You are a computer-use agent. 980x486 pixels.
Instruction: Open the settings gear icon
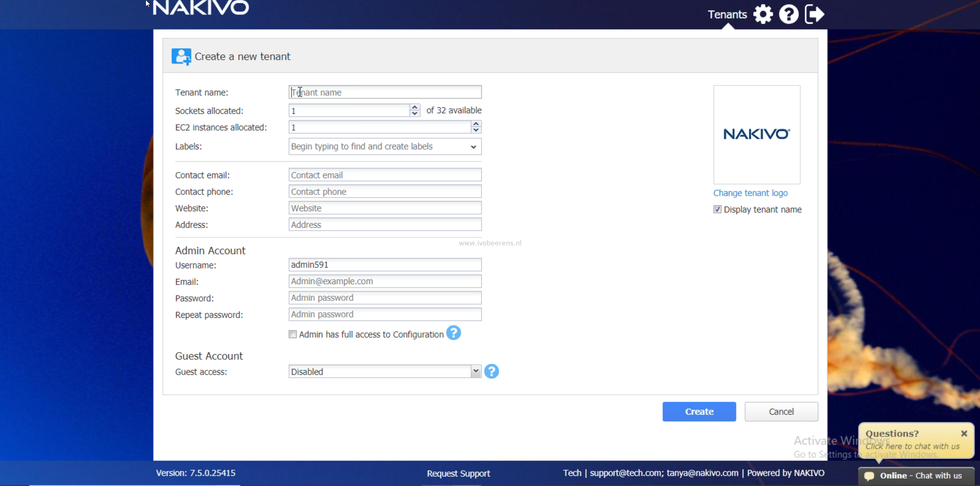pyautogui.click(x=763, y=14)
